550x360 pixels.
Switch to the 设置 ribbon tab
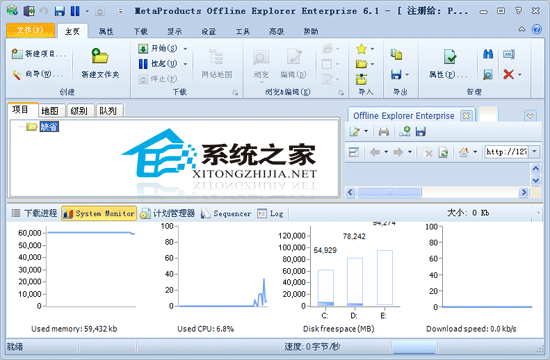point(208,32)
